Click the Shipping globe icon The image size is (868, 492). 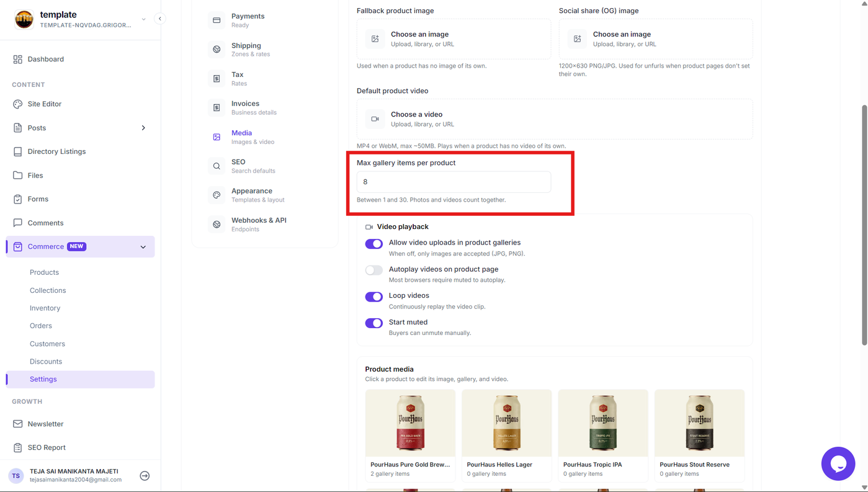(217, 50)
